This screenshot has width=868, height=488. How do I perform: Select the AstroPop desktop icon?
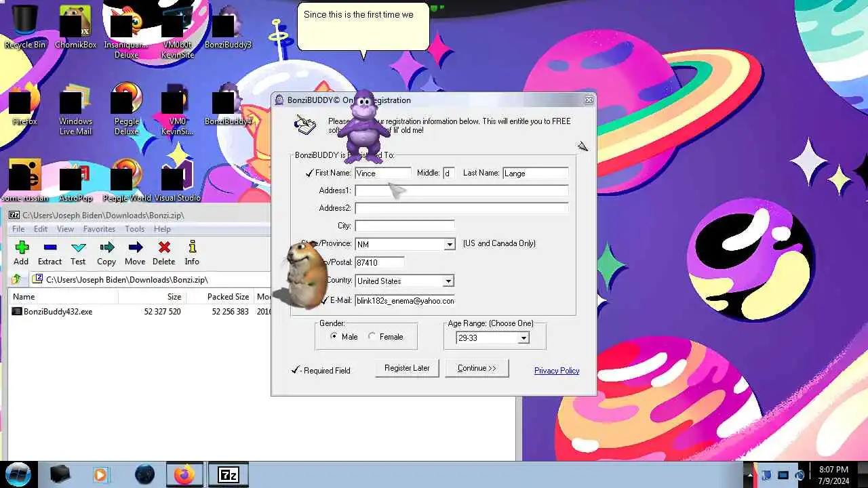tap(75, 180)
